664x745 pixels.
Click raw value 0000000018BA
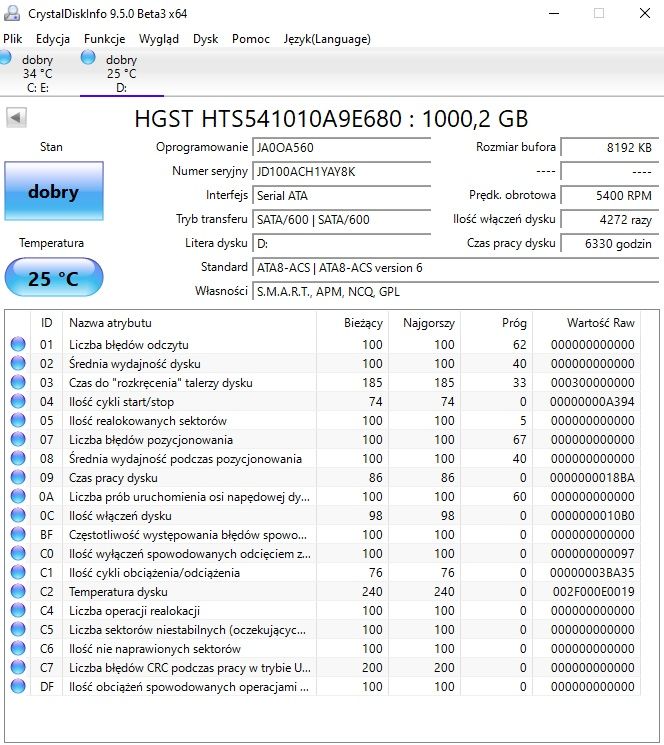click(592, 478)
